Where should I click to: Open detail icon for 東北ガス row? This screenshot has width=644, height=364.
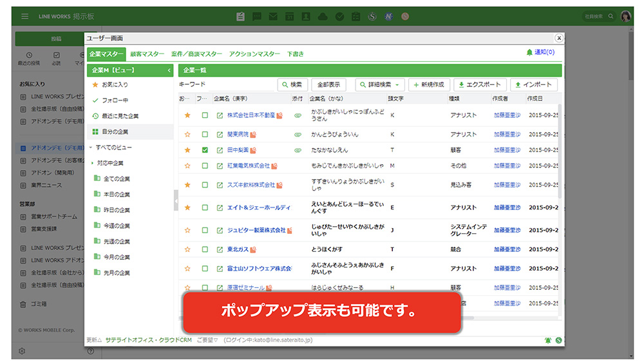(x=220, y=249)
